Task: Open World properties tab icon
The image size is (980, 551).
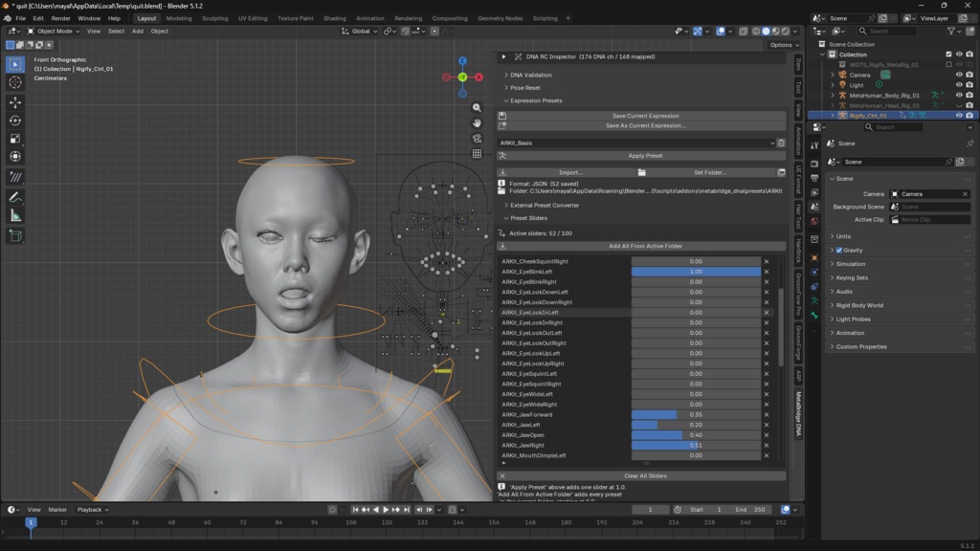Action: tap(814, 221)
